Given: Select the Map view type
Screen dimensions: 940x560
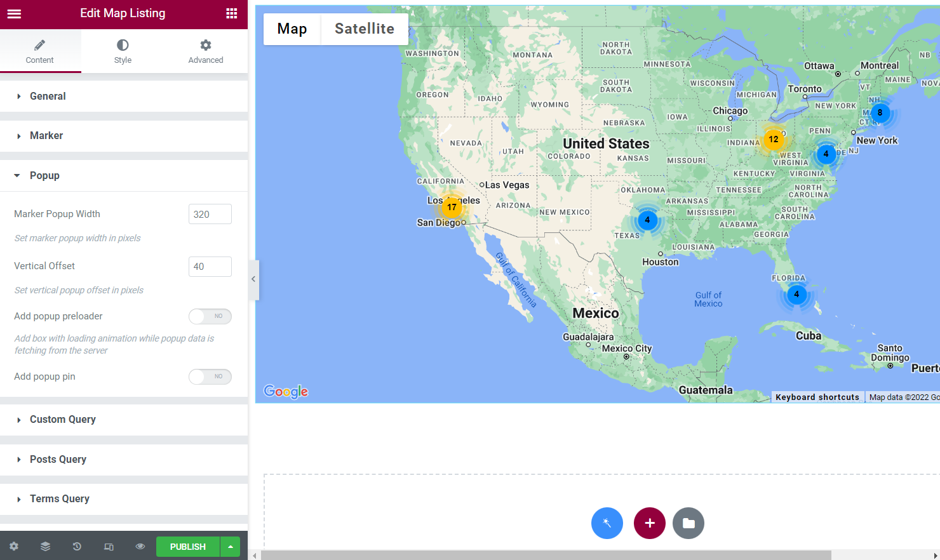Looking at the screenshot, I should click(x=292, y=29).
